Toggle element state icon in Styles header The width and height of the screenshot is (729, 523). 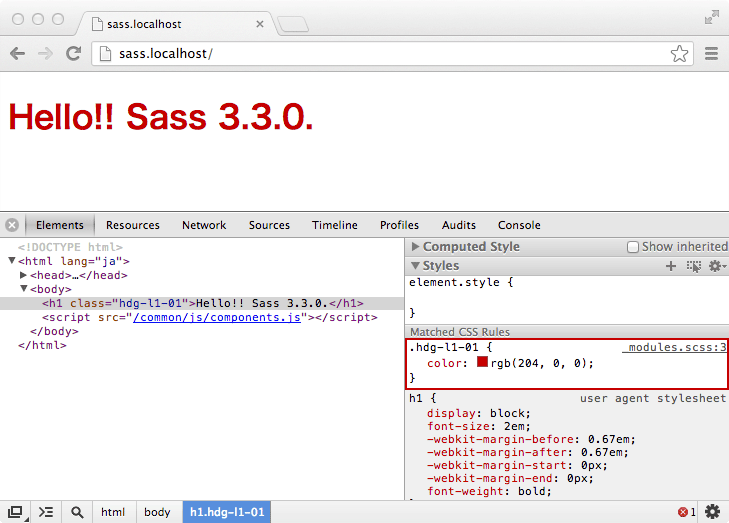tap(694, 266)
